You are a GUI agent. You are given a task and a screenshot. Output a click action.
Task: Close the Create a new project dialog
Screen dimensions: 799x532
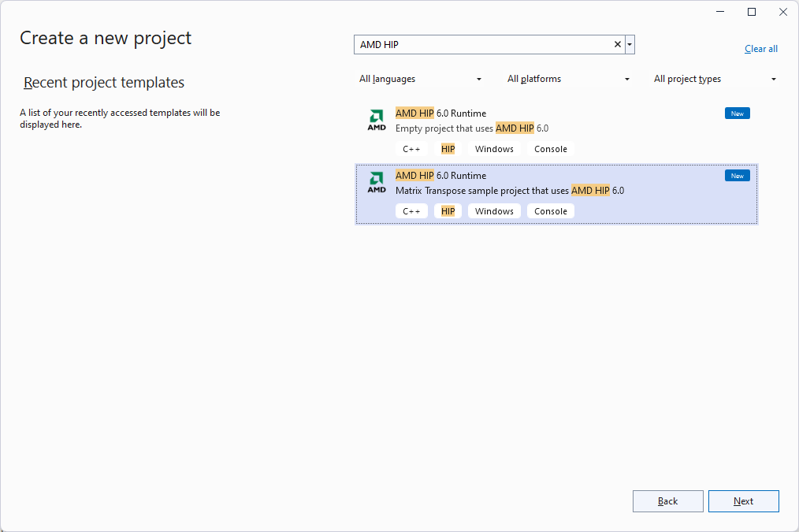[x=782, y=12]
